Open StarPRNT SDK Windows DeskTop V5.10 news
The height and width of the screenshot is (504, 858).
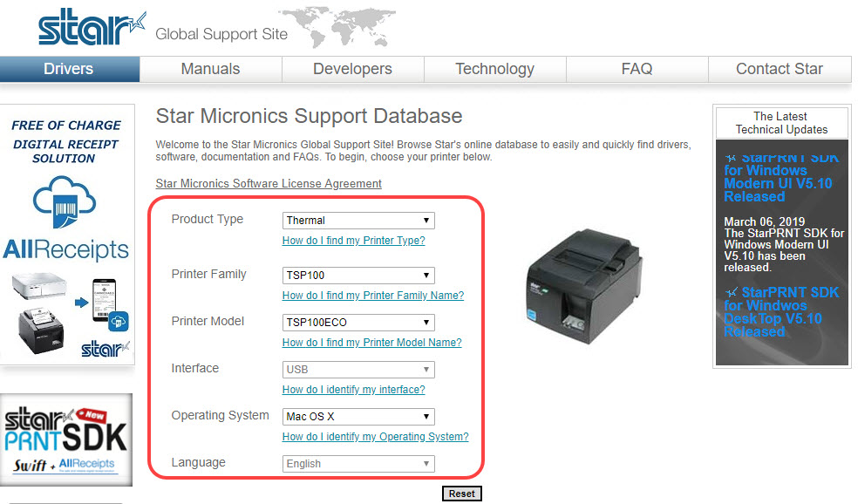(x=781, y=312)
